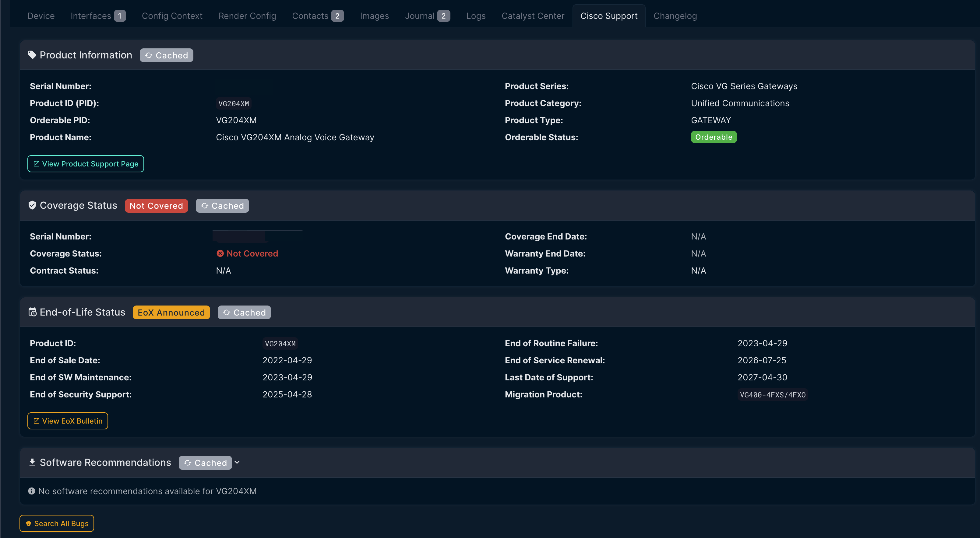Image resolution: width=980 pixels, height=538 pixels.
Task: Click the Unified Communications category value
Action: click(x=740, y=103)
